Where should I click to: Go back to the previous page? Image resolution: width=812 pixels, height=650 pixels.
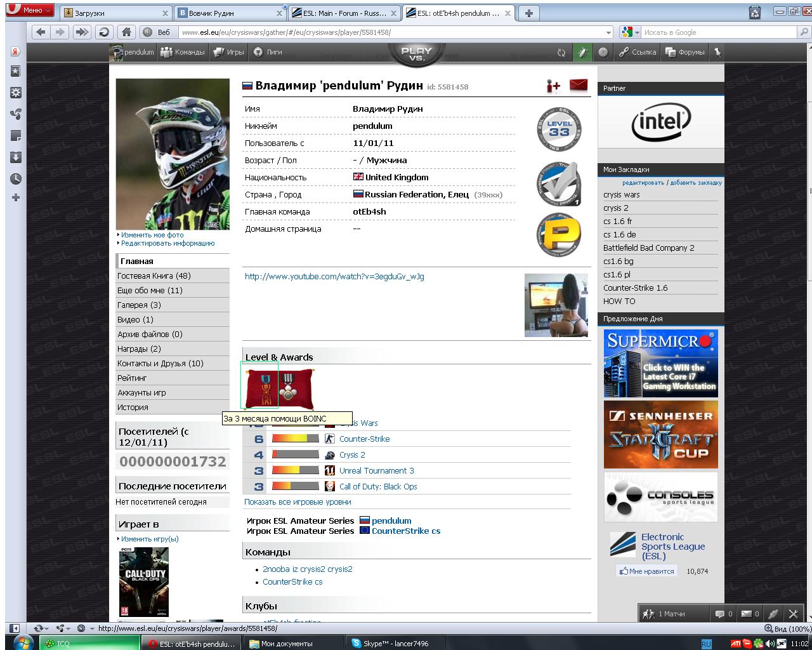pyautogui.click(x=41, y=32)
